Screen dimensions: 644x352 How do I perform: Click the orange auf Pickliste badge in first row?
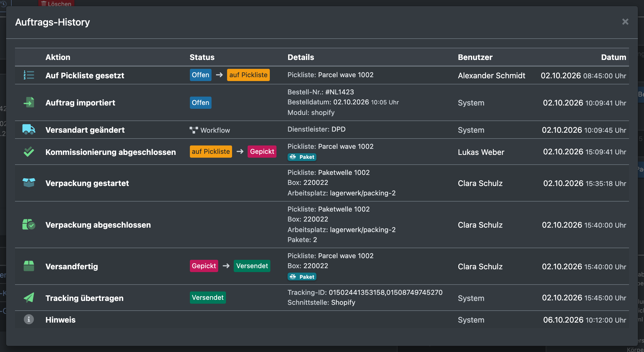pyautogui.click(x=248, y=75)
